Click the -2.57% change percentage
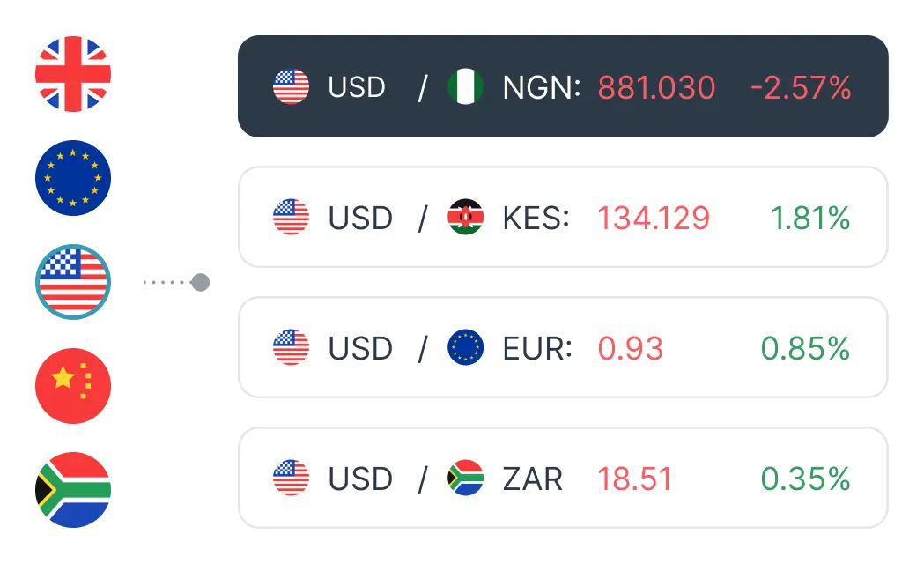Screen dimensions: 924x564 point(800,87)
